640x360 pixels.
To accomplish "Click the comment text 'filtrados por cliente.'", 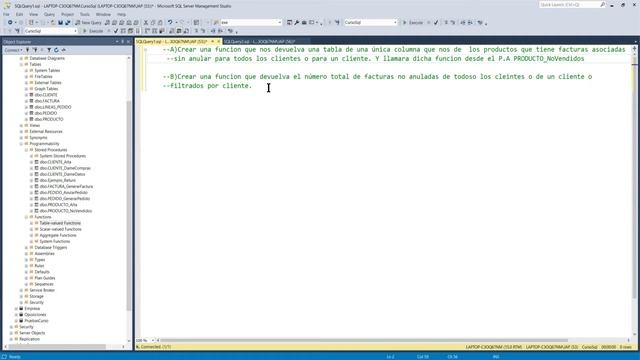I will (211, 86).
